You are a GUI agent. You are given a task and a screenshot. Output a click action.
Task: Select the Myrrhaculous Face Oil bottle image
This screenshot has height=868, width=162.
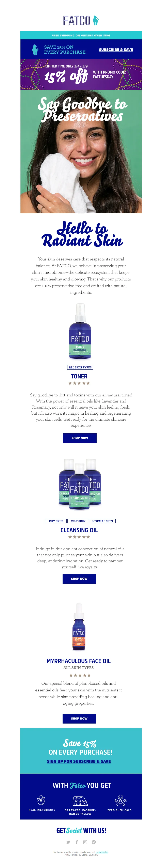click(x=79, y=627)
